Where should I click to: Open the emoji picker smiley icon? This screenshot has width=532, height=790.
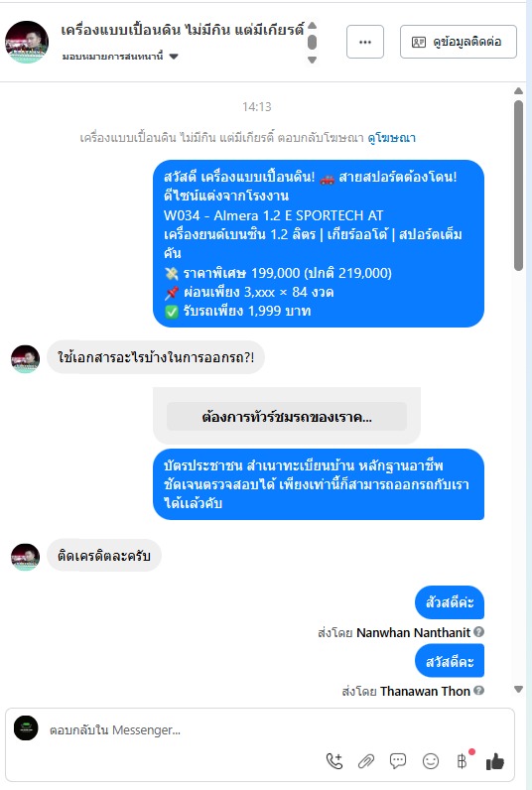click(430, 761)
